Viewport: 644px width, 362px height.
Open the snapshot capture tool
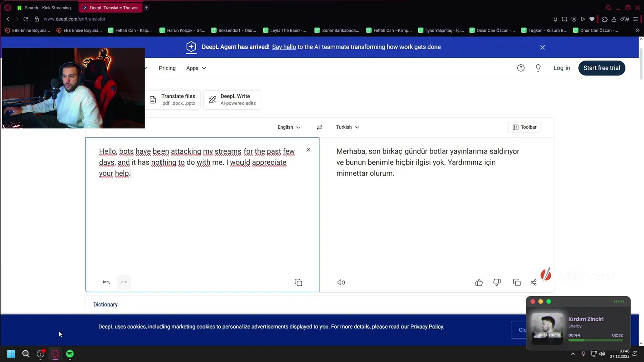tap(565, 19)
